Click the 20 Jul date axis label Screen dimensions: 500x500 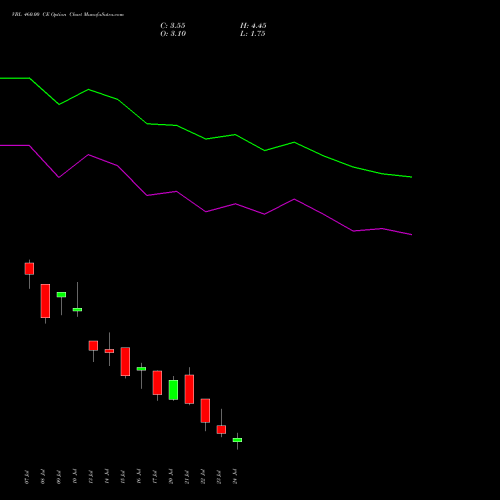(171, 477)
